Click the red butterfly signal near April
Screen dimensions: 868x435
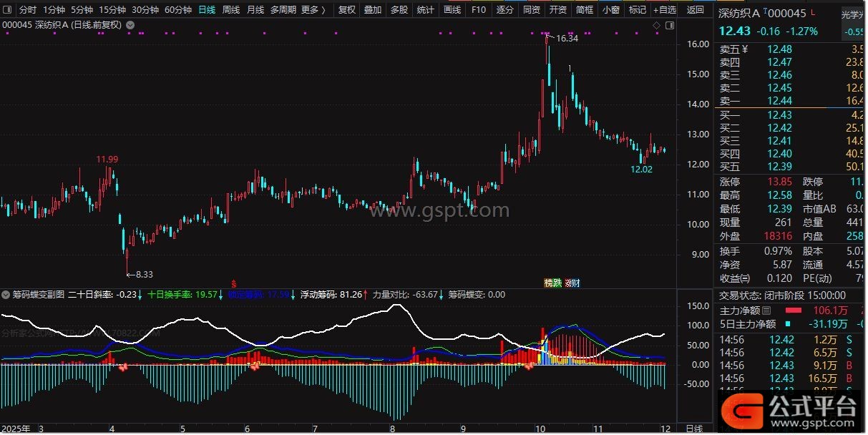(x=123, y=366)
